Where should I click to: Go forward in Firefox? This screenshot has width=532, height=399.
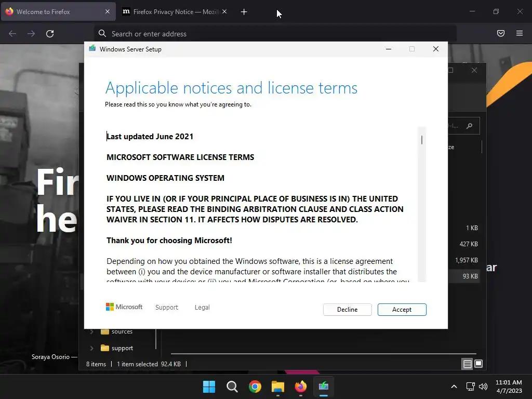31,34
